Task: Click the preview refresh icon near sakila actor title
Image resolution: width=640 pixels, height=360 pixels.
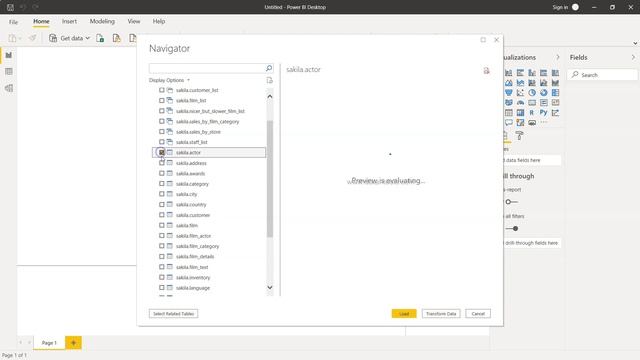Action: (x=486, y=71)
